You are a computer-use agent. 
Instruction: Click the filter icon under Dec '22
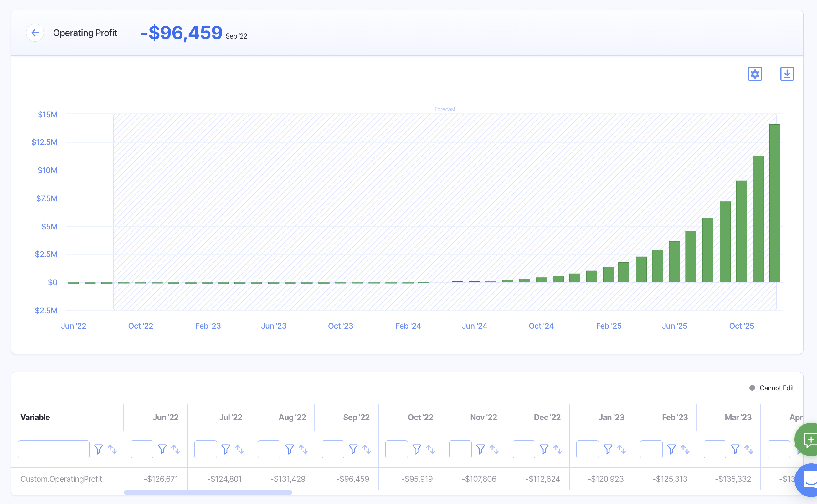(x=544, y=449)
